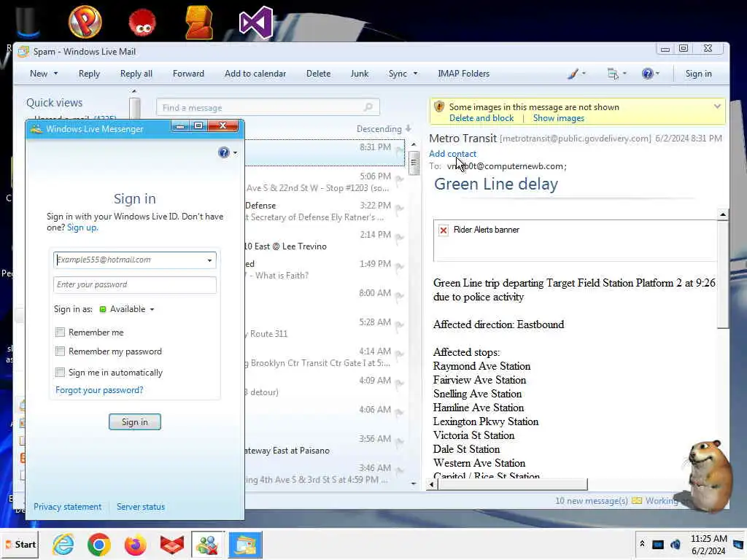This screenshot has height=560, width=747.
Task: Click the broken Rider Alerts banner image
Action: coord(444,230)
